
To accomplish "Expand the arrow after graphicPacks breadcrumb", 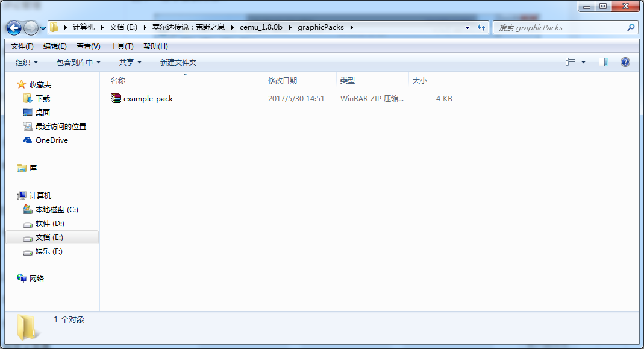I will [x=352, y=28].
